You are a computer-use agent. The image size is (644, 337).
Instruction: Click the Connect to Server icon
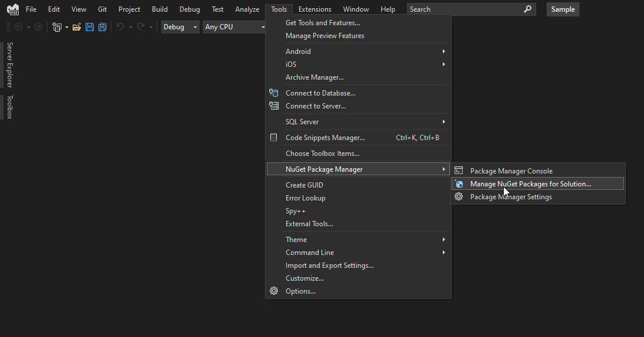click(x=273, y=105)
